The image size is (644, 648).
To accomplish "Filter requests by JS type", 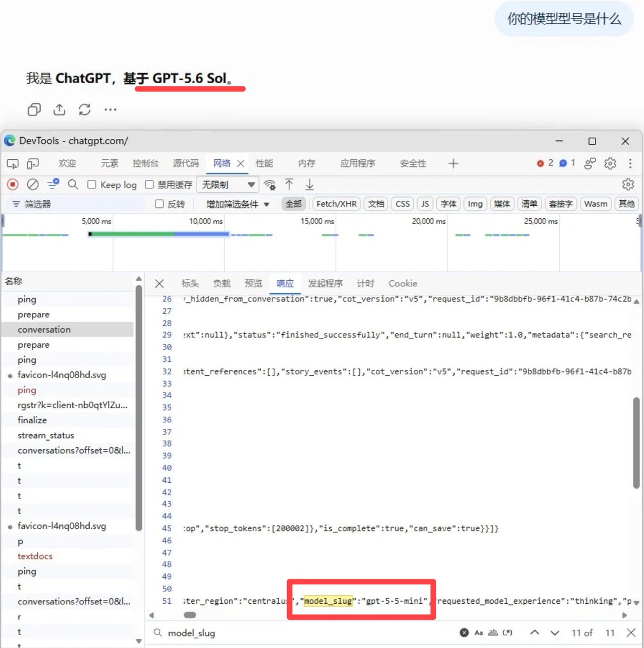I will pos(425,204).
